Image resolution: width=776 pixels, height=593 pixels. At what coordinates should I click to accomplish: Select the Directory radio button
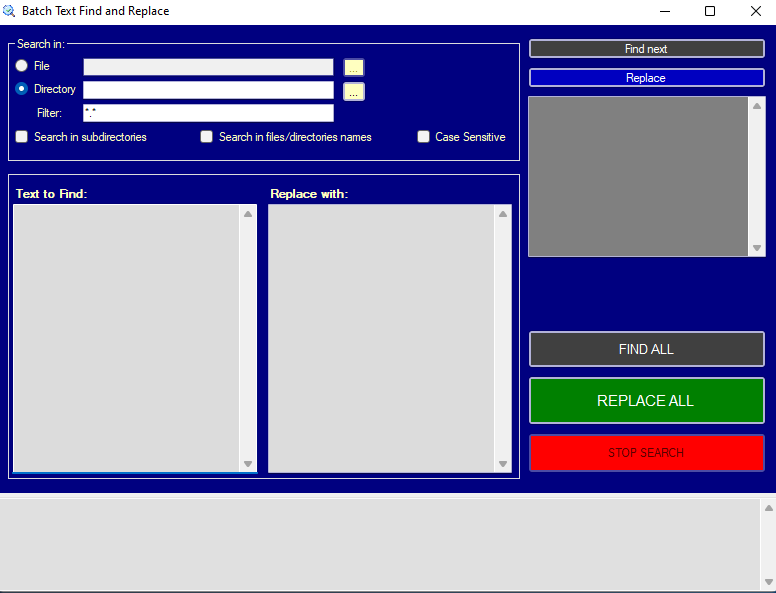[22, 89]
